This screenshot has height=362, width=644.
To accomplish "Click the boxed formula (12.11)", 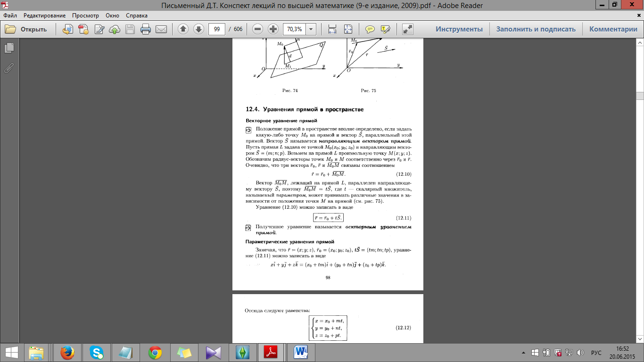I will coord(329,218).
